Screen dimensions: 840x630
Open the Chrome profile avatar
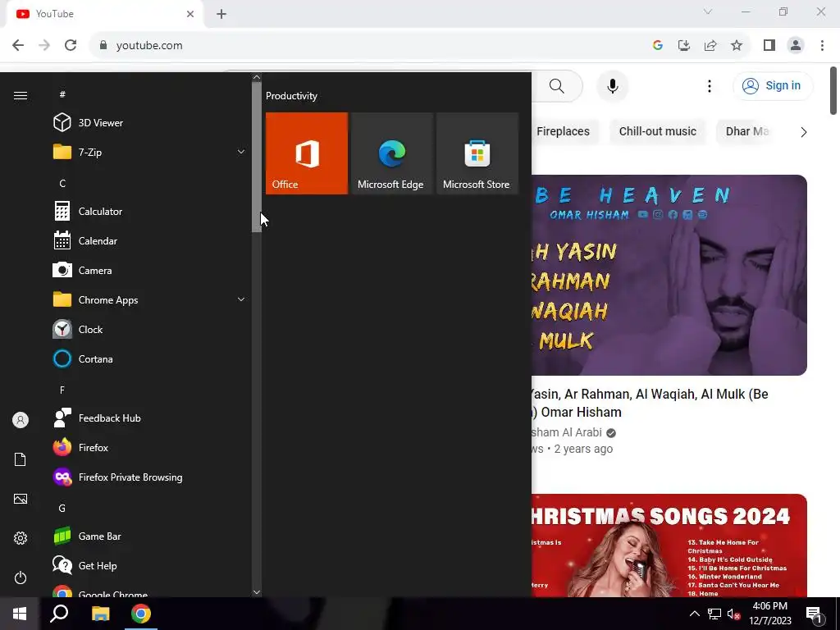[796, 46]
